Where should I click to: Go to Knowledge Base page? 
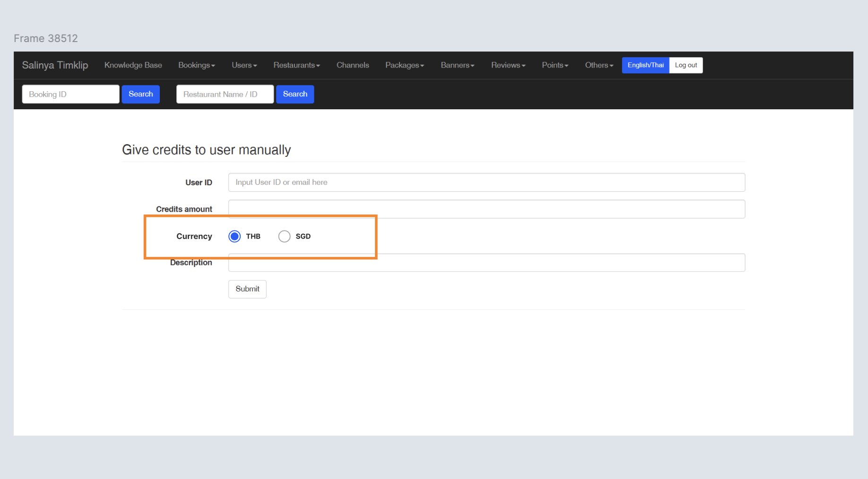(x=133, y=65)
